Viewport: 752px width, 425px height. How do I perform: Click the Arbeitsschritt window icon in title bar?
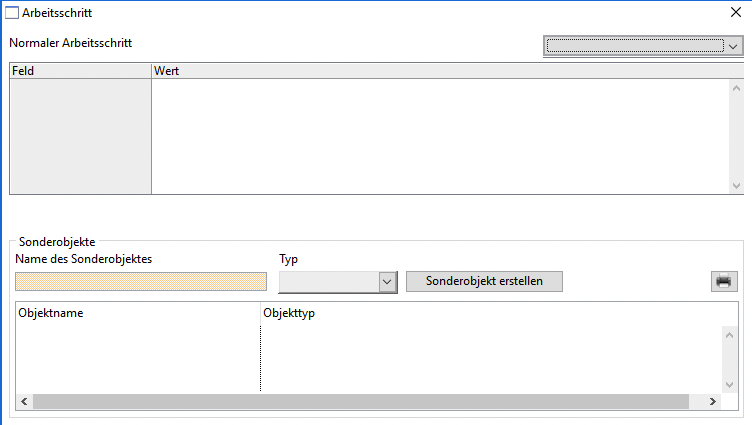pyautogui.click(x=13, y=15)
